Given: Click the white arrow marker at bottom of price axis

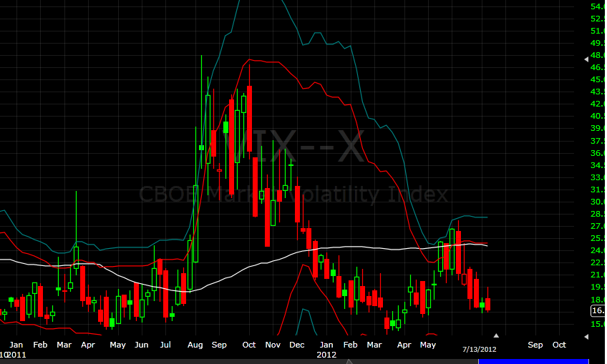Looking at the screenshot, I should pos(586,337).
